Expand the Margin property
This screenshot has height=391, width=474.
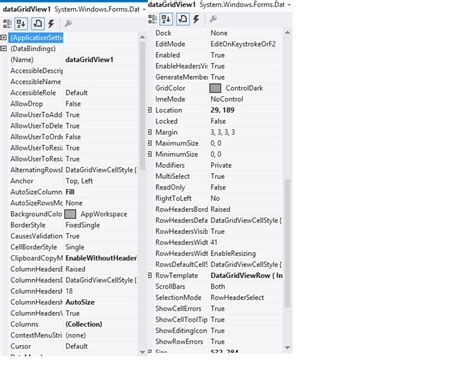click(x=150, y=132)
